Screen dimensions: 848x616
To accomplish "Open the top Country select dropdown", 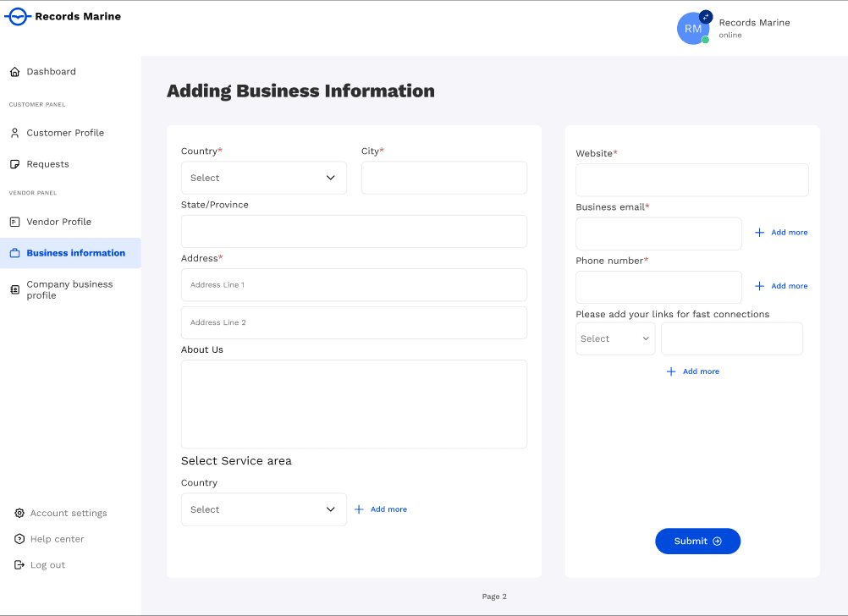I will [x=263, y=178].
